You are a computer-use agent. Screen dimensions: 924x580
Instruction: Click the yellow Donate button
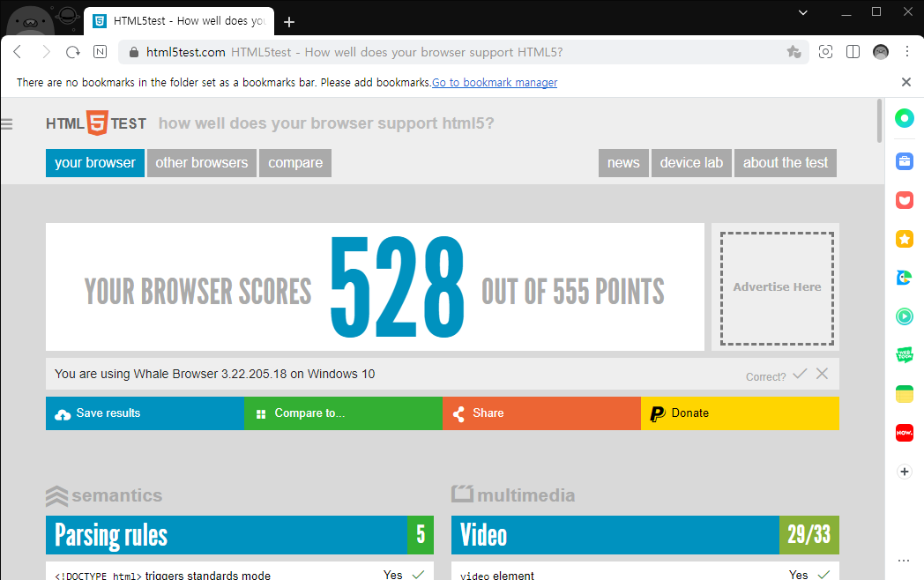[x=740, y=413]
